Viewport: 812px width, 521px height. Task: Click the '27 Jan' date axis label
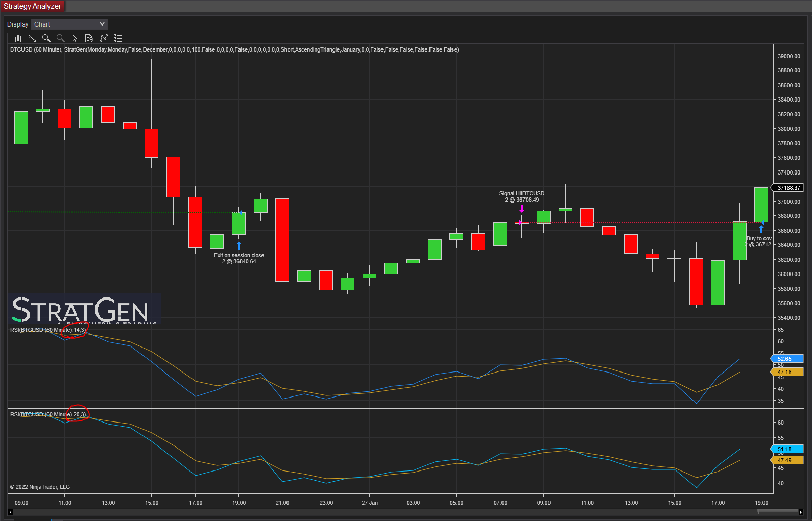[370, 503]
